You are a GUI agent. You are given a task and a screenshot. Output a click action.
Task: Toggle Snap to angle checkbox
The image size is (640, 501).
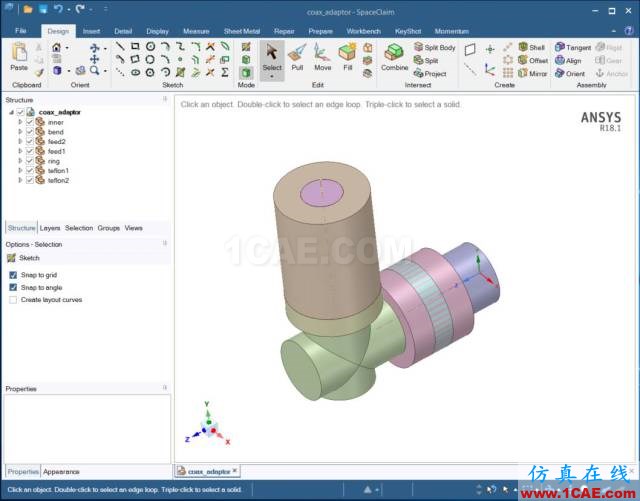pyautogui.click(x=13, y=287)
